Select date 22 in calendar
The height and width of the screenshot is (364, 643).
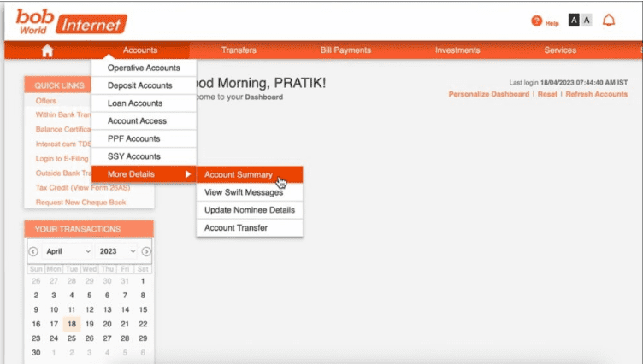click(143, 324)
